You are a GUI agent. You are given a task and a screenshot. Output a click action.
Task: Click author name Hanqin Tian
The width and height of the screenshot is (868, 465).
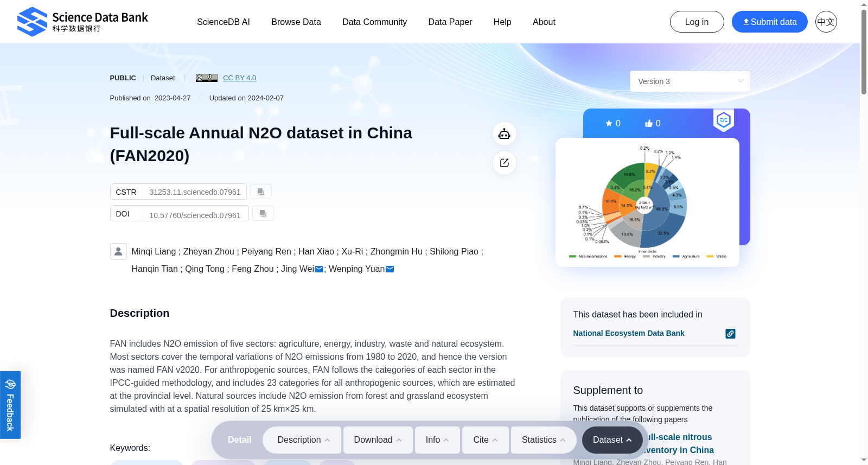pos(155,269)
